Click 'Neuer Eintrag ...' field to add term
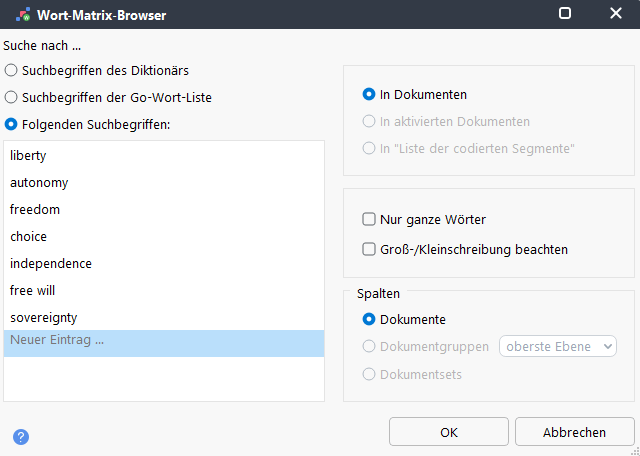The image size is (640, 456). 164,343
